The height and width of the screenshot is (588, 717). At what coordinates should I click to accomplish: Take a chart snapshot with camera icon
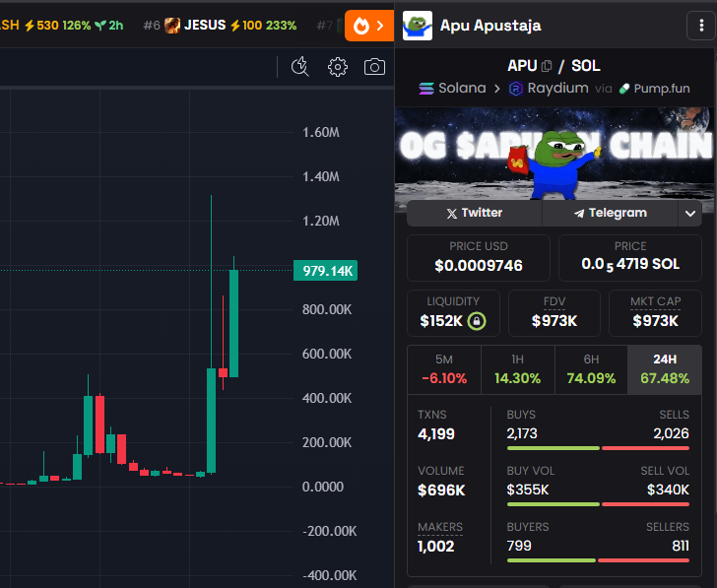374,67
